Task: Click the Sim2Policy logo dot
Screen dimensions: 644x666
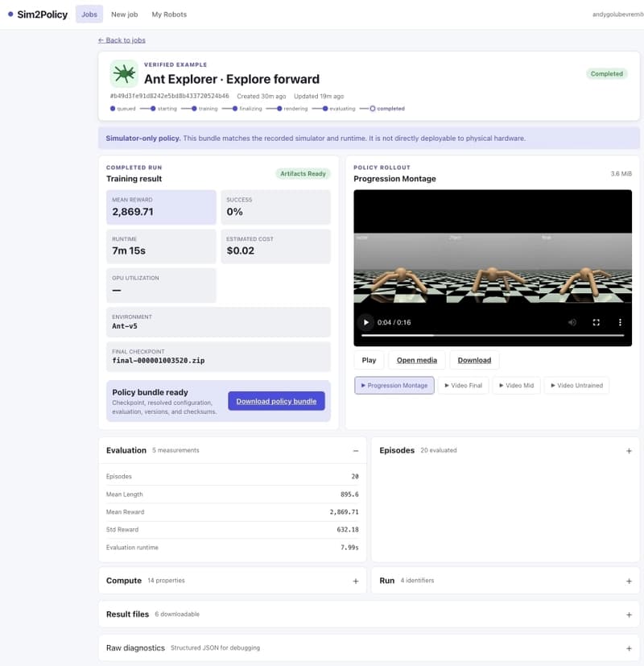Action: click(10, 14)
